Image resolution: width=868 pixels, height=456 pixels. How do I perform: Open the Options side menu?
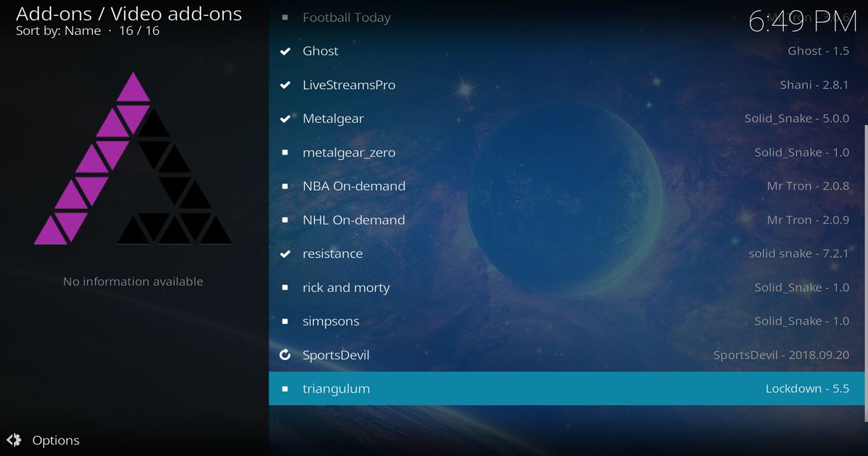(55, 440)
